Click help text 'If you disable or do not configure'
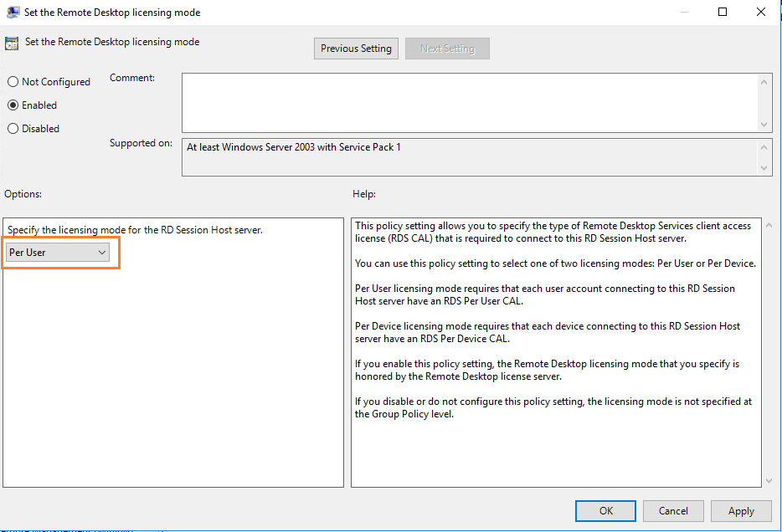782x532 pixels. (x=553, y=407)
